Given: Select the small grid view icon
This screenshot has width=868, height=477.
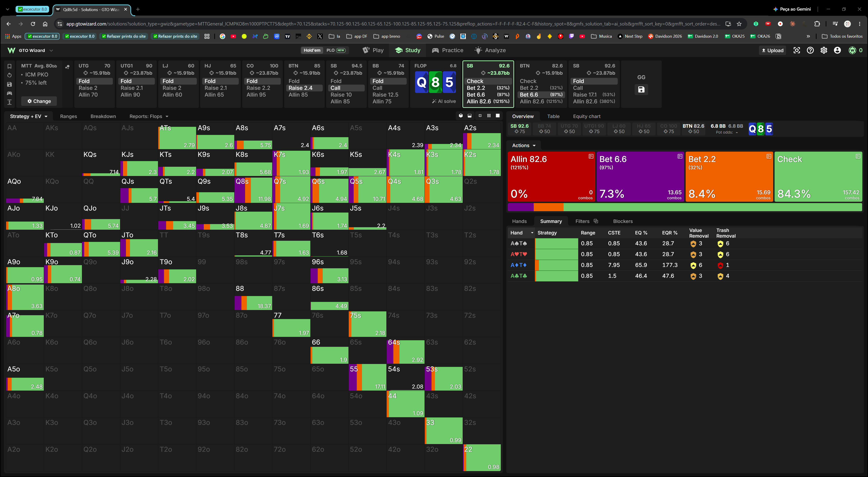Looking at the screenshot, I should click(489, 116).
